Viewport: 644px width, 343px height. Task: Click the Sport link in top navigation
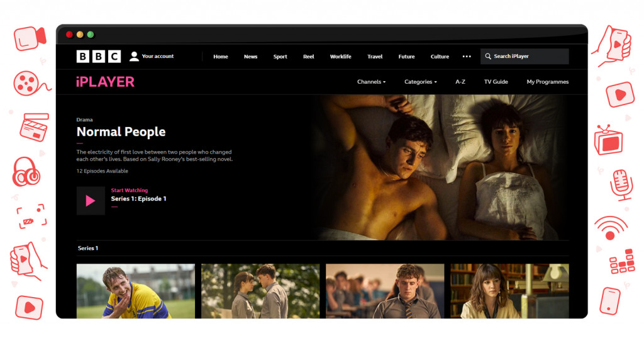[x=280, y=57]
